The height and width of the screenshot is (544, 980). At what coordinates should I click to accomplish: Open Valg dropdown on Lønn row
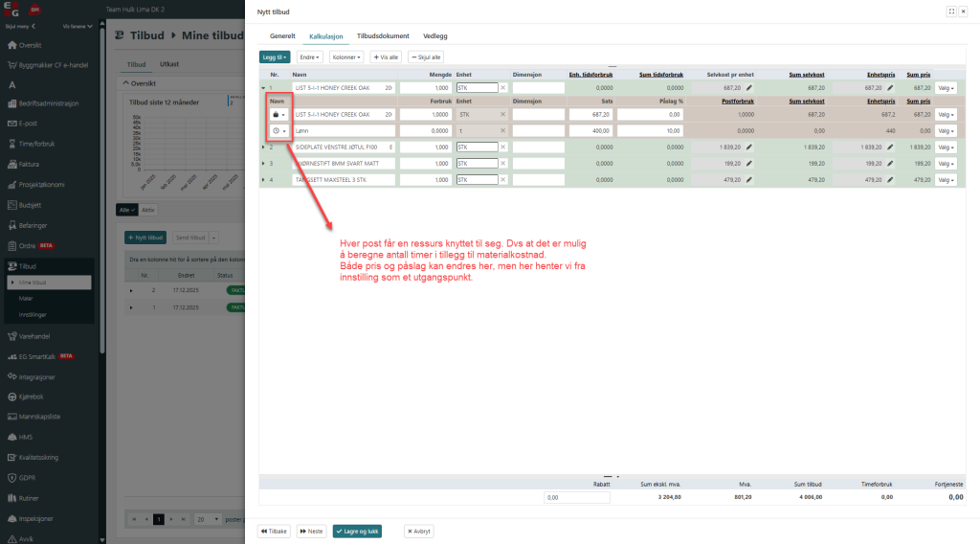point(946,130)
